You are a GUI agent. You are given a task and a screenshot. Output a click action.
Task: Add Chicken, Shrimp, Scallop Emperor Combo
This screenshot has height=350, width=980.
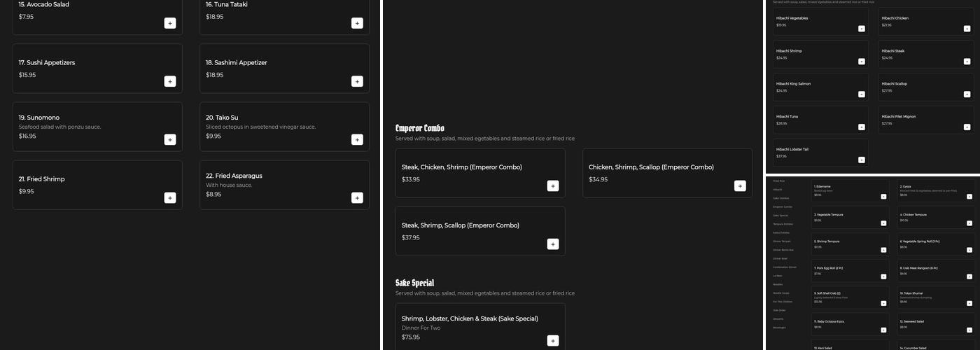(740, 185)
